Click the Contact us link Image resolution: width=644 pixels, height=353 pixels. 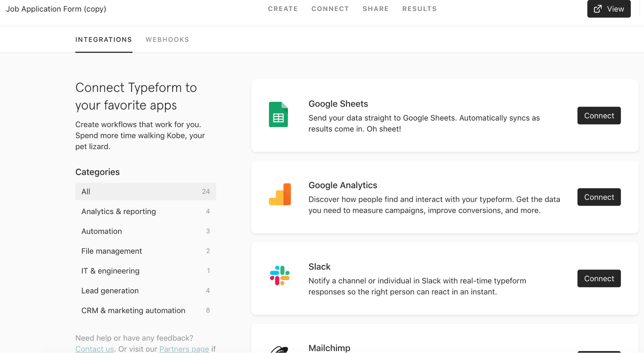pos(94,349)
